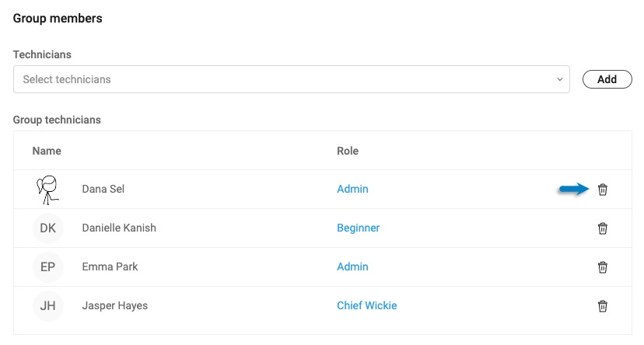Click the JH initials avatar
Image resolution: width=644 pixels, height=345 pixels.
coord(48,305)
